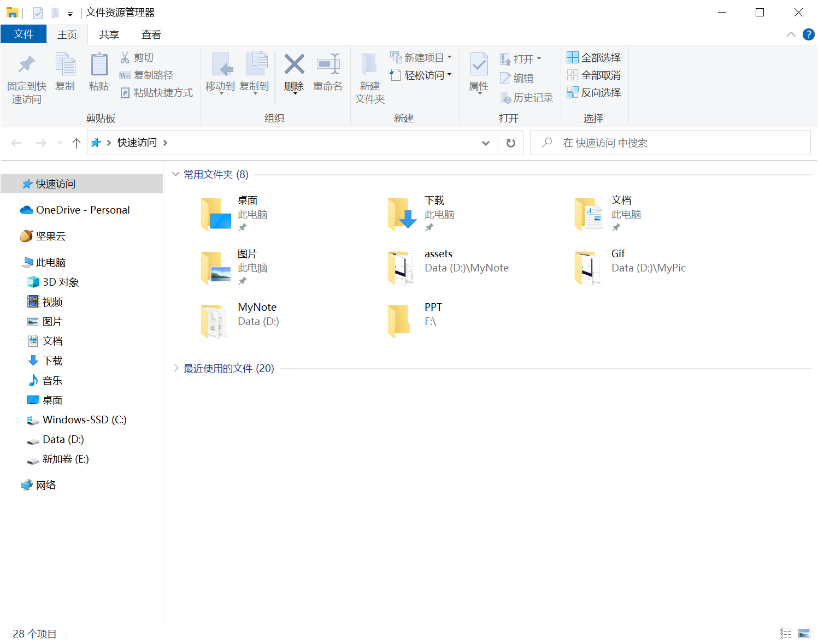Open the 文件 (File) menu tab
818x644 pixels.
click(23, 34)
